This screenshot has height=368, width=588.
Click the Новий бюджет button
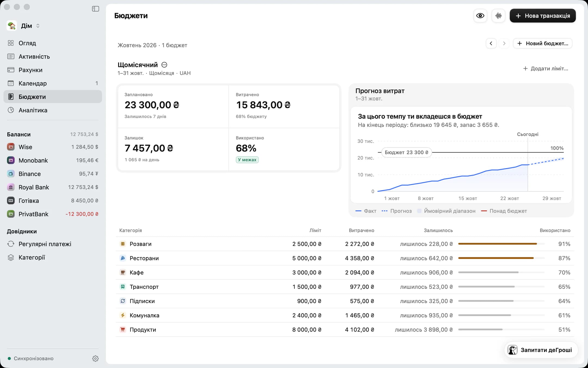pyautogui.click(x=543, y=43)
